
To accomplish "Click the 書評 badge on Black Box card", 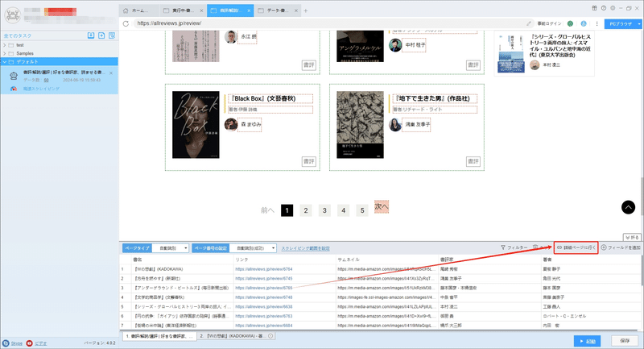I will (309, 161).
